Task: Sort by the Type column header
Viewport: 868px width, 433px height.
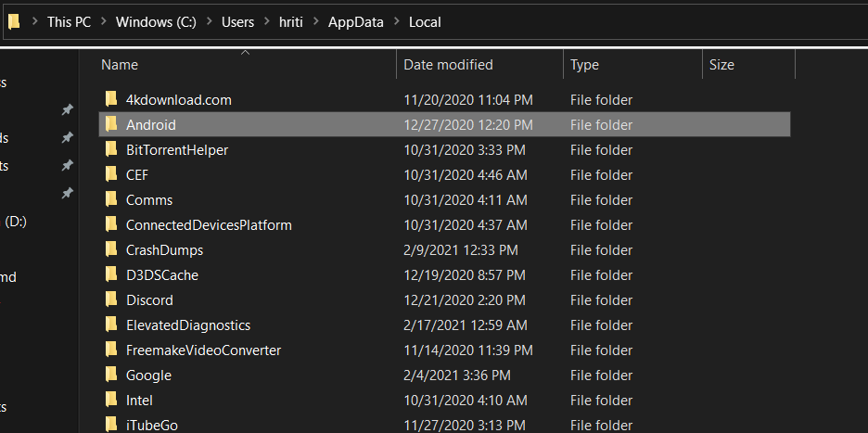Action: [x=584, y=65]
